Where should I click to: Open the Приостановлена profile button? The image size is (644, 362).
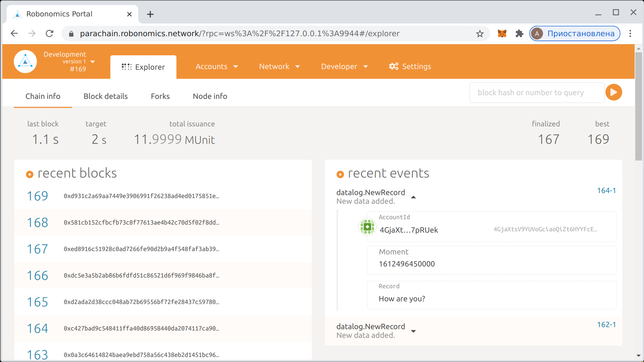point(575,34)
